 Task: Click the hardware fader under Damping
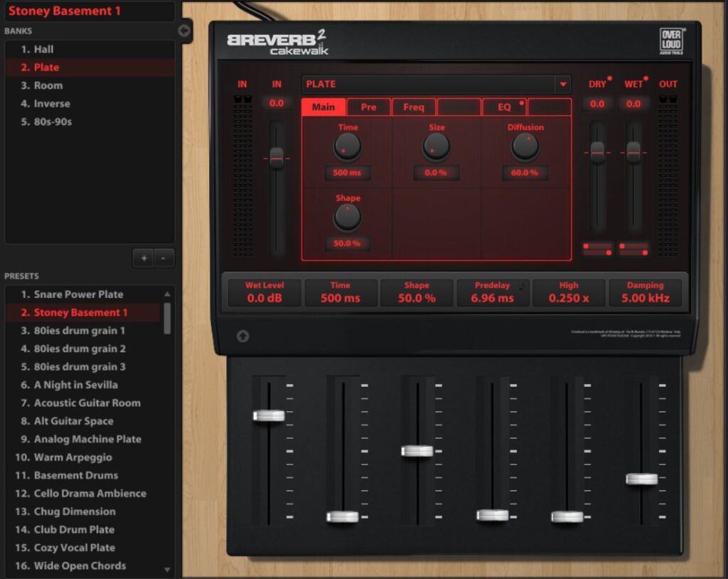642,479
